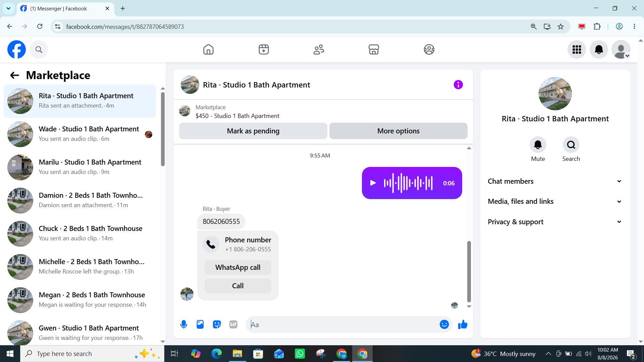Open the emoji picker smiley
Screen dimensions: 644x362
pyautogui.click(x=444, y=324)
